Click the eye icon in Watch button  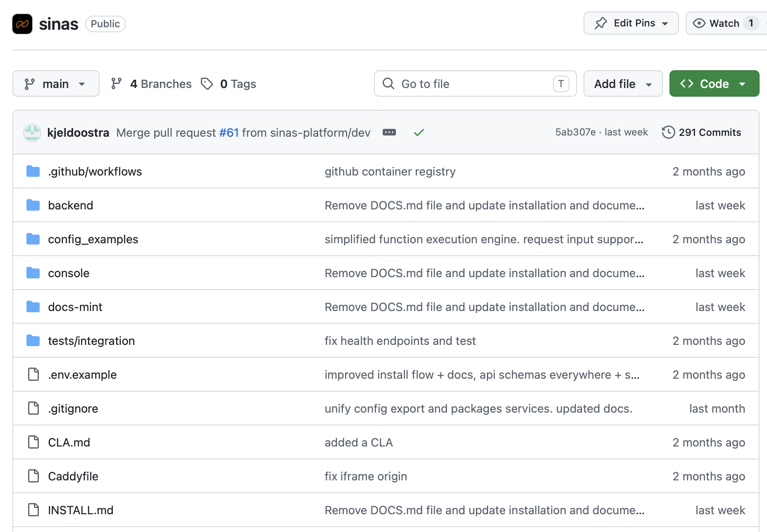pos(699,23)
